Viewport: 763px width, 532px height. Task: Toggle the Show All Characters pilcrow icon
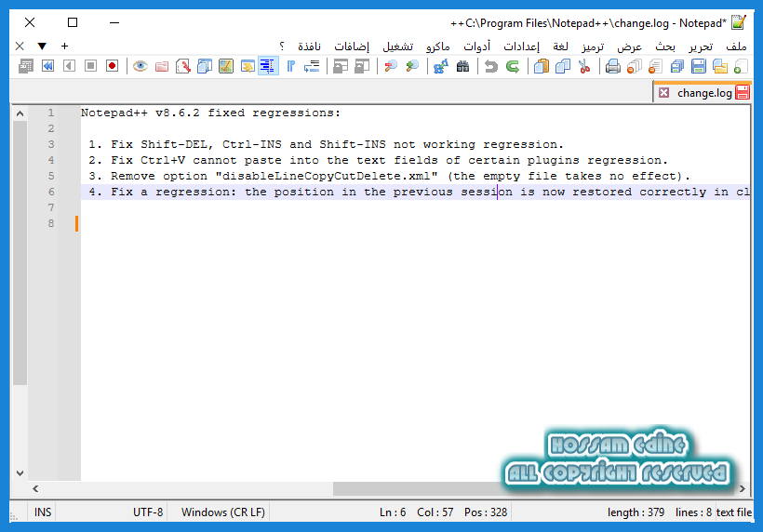click(x=290, y=66)
